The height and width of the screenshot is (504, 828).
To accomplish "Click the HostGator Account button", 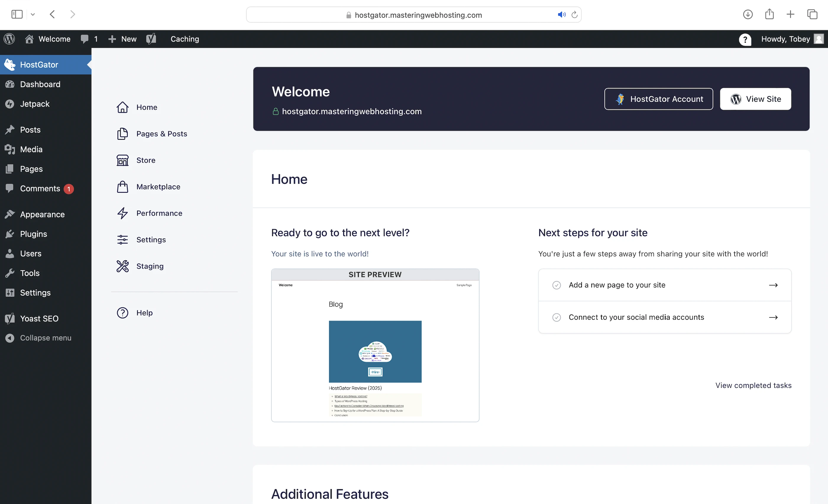I will click(x=658, y=99).
